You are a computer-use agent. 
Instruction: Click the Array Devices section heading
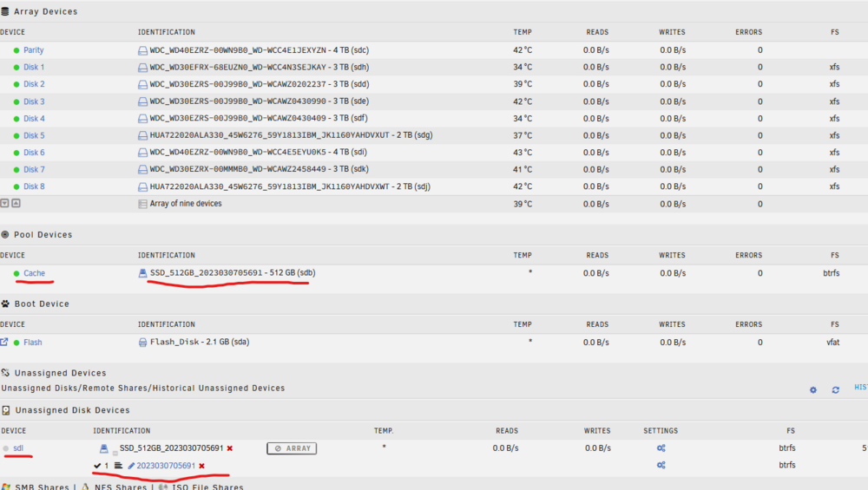45,11
